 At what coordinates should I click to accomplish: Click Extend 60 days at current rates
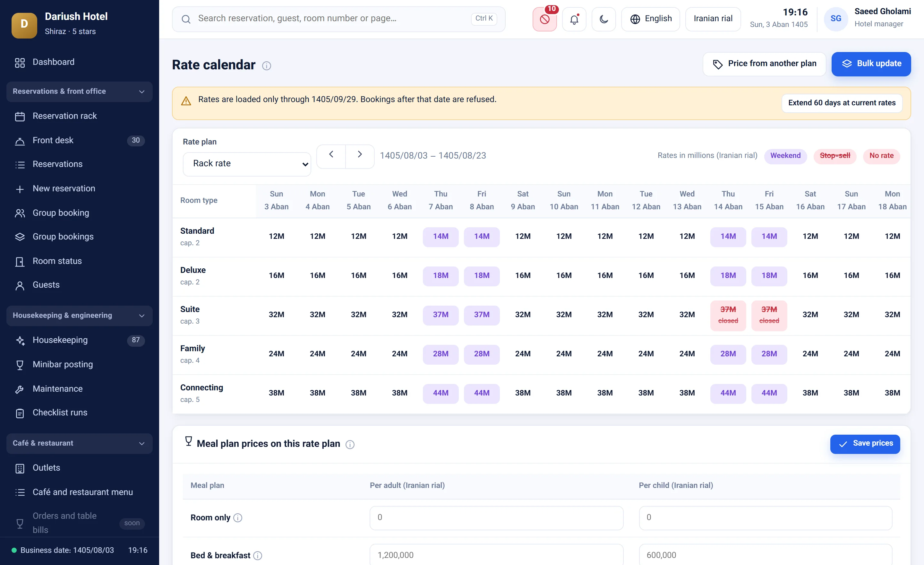pyautogui.click(x=842, y=103)
